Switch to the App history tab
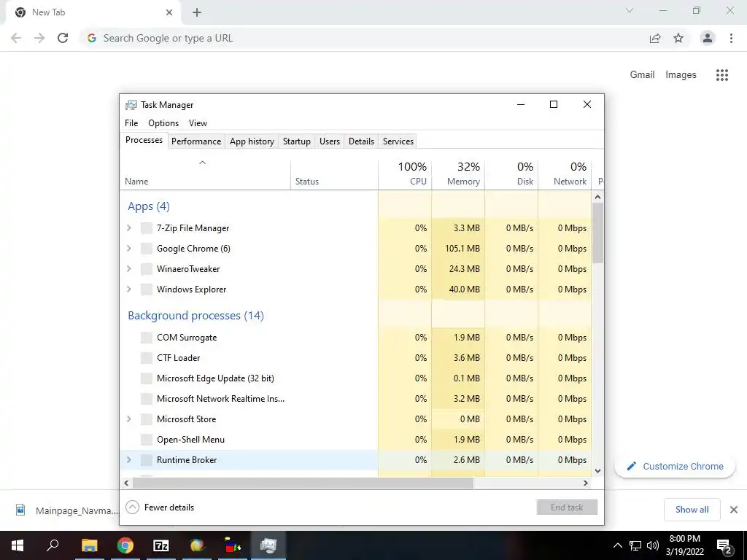 (x=252, y=141)
